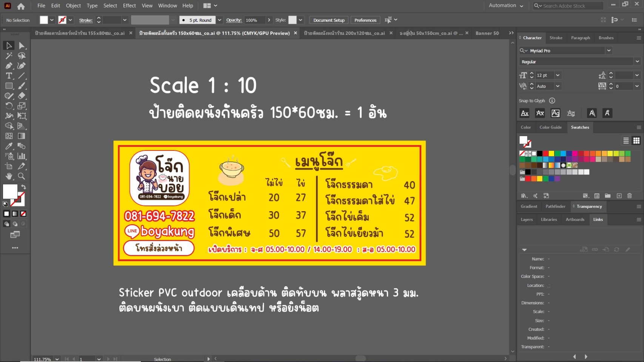This screenshot has width=644, height=362.
Task: Switch Swatches panel to list view
Action: point(626,141)
